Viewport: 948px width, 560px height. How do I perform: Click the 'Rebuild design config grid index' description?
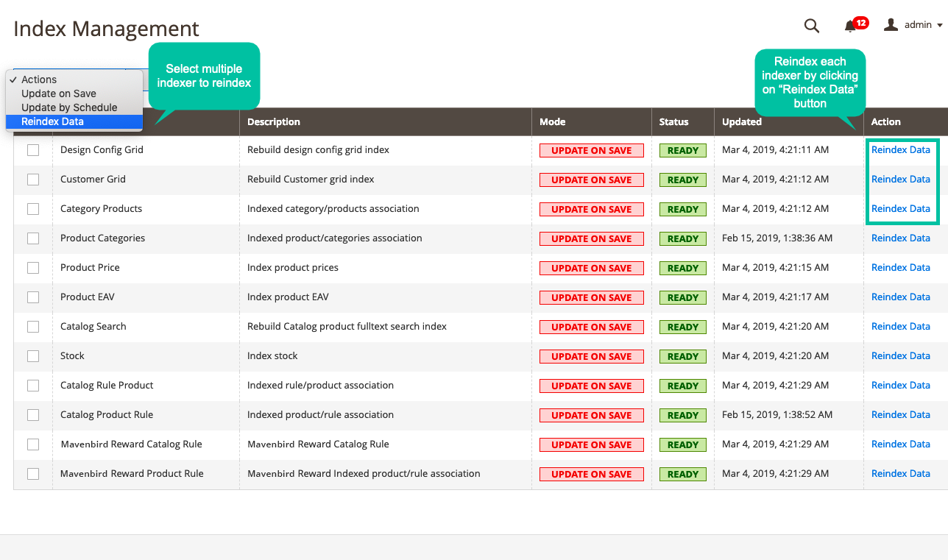(x=318, y=149)
